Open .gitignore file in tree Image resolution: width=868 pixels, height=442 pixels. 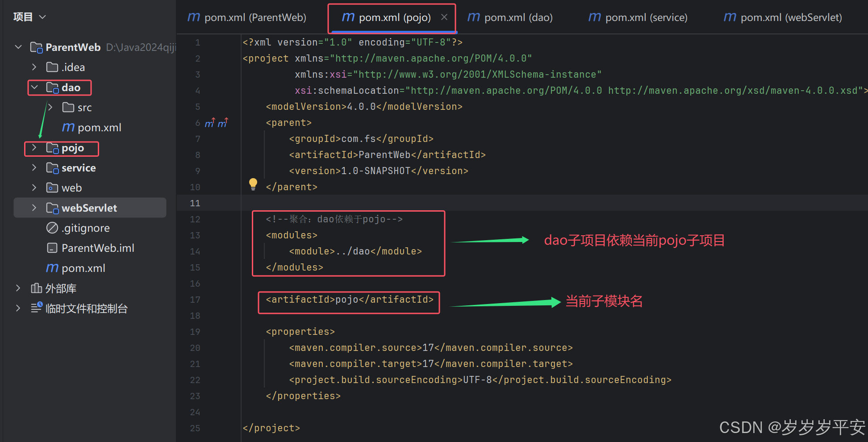tap(86, 228)
